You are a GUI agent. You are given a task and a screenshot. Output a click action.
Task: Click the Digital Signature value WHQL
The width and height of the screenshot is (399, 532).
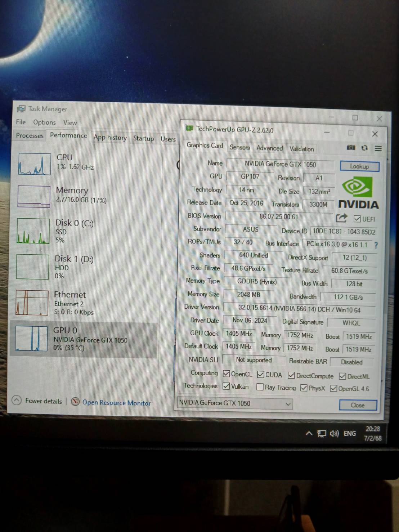pos(351,323)
